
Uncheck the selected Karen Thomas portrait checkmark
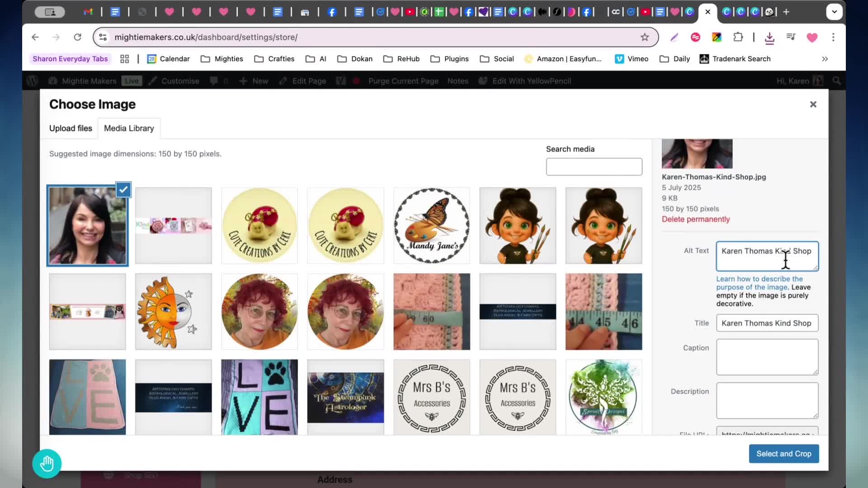pos(123,189)
